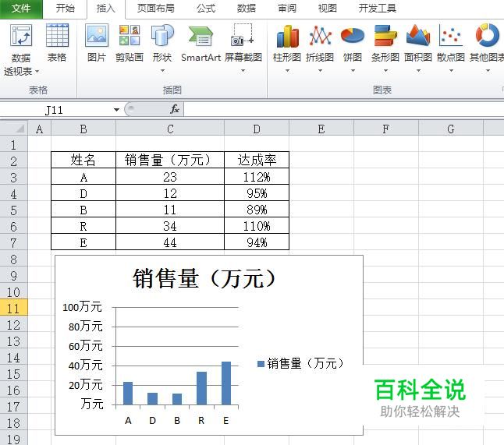504x445 pixels.
Task: Expand the Other Charts dropdown arrow
Action: (x=488, y=70)
